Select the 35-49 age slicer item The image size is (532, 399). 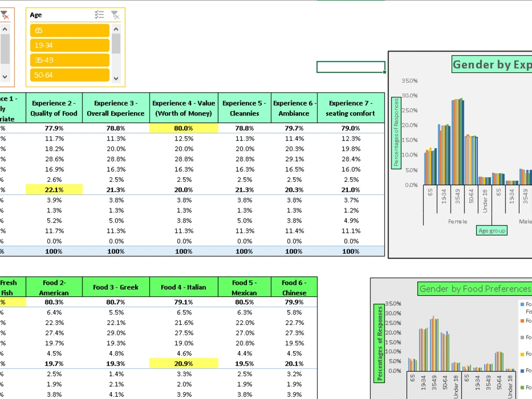[70, 60]
